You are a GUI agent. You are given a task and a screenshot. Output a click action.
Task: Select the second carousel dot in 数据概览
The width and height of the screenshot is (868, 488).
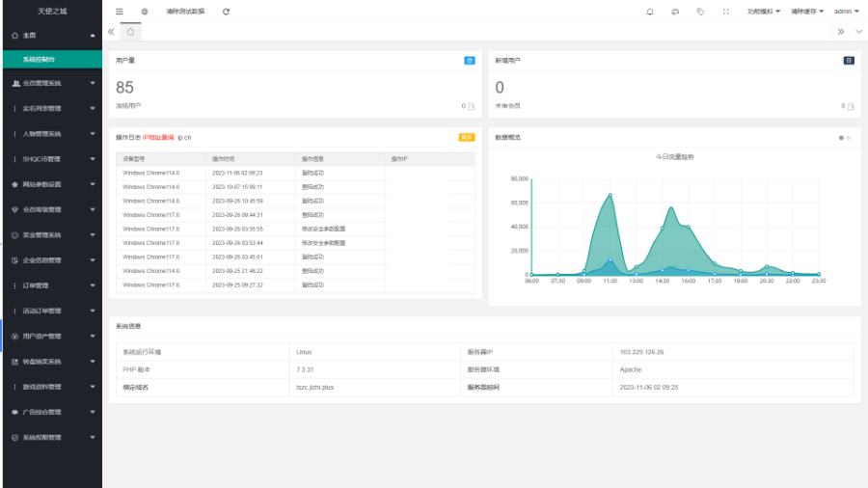848,138
